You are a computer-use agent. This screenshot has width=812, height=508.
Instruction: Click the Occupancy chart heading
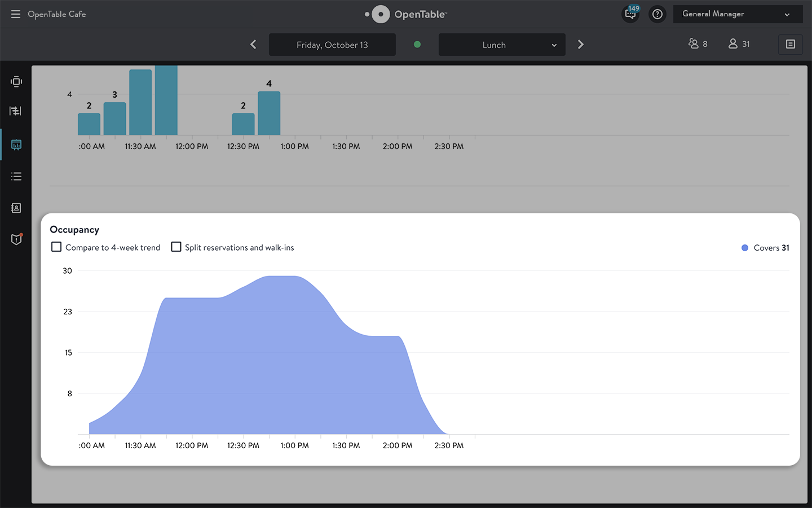[74, 230]
